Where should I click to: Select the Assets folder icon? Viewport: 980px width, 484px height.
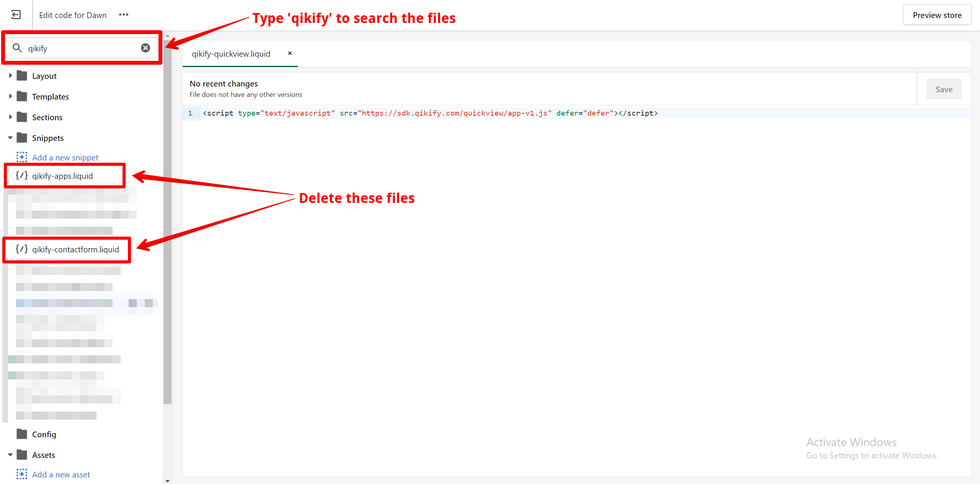[22, 455]
